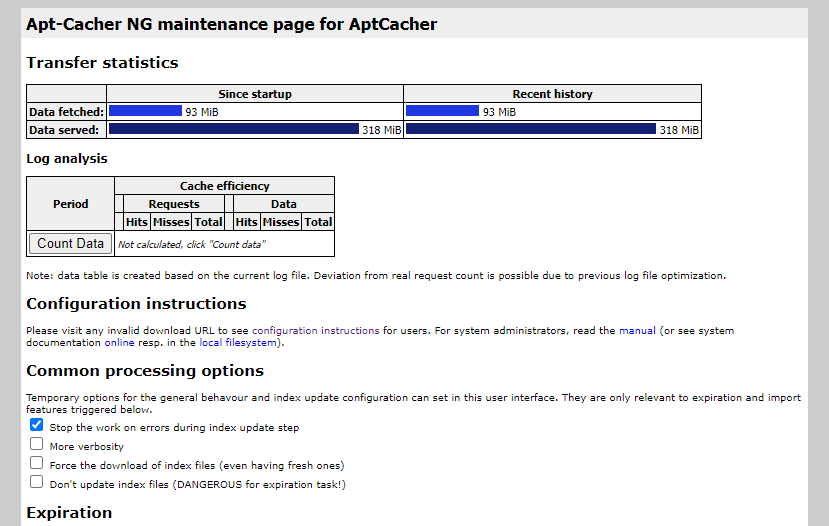Click 93 MiB value under Recent history
Screen dimensions: 829x526
[x=499, y=112]
